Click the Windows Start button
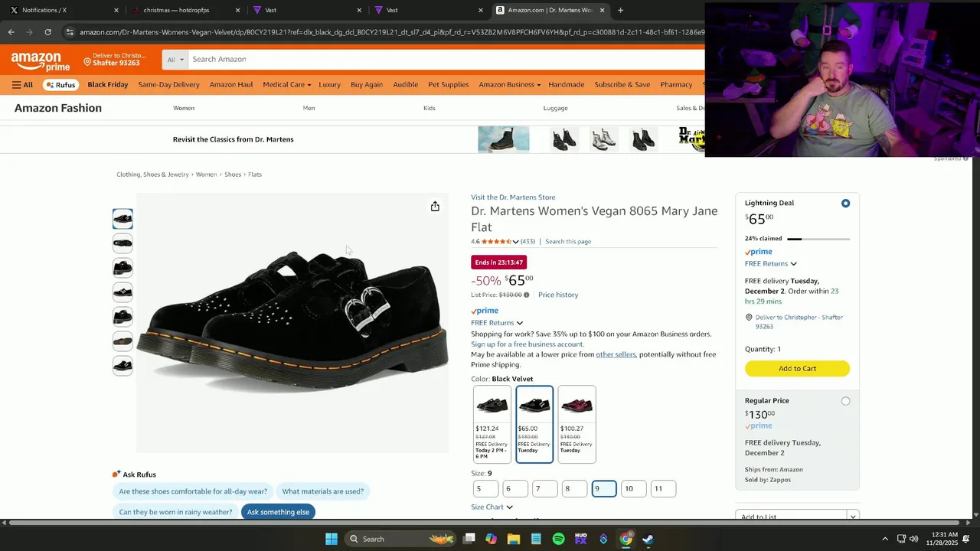 pyautogui.click(x=332, y=539)
